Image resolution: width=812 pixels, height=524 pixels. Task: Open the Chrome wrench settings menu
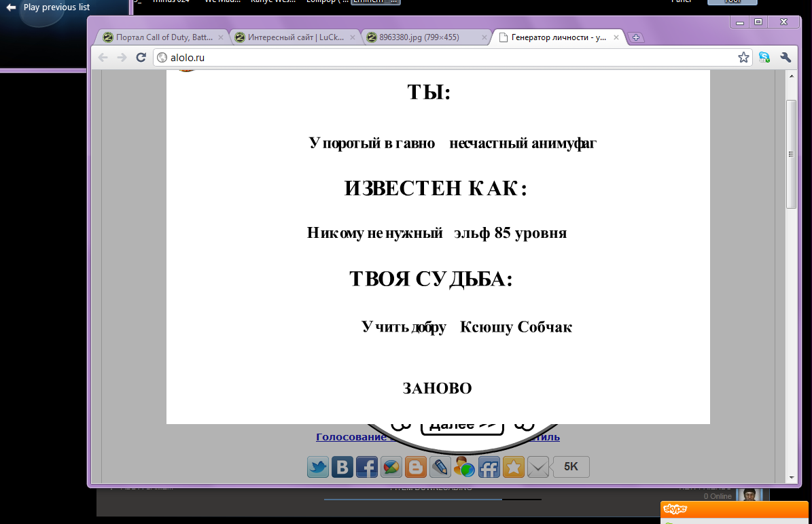coord(785,58)
